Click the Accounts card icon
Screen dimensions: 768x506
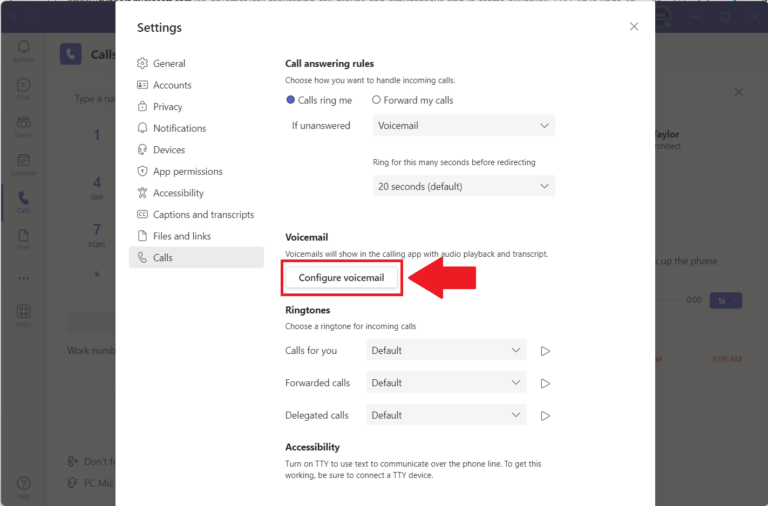[142, 85]
